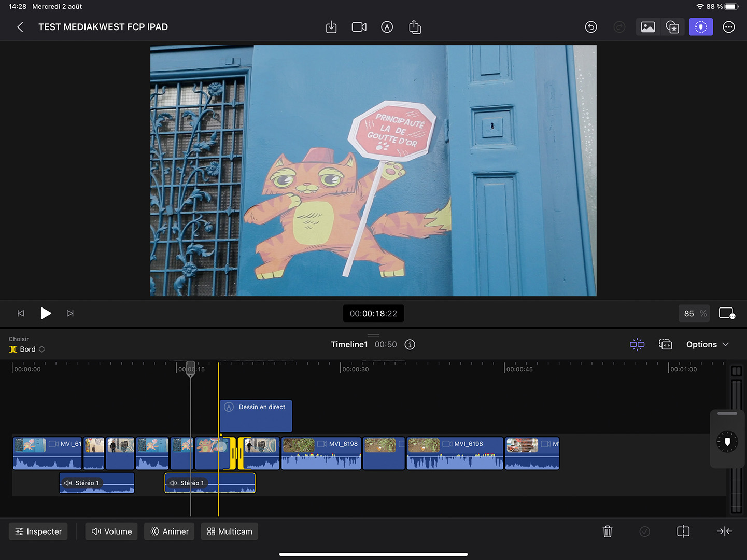Switch to the Animer tab
The height and width of the screenshot is (560, 747).
coord(170,531)
